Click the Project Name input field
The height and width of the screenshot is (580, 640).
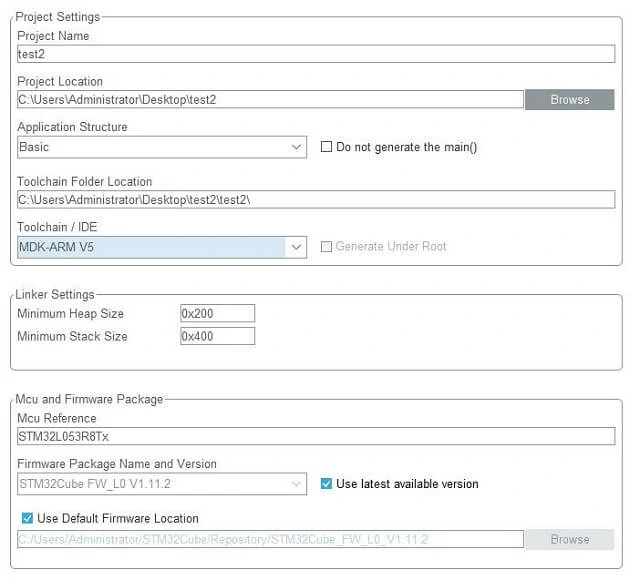click(x=316, y=54)
